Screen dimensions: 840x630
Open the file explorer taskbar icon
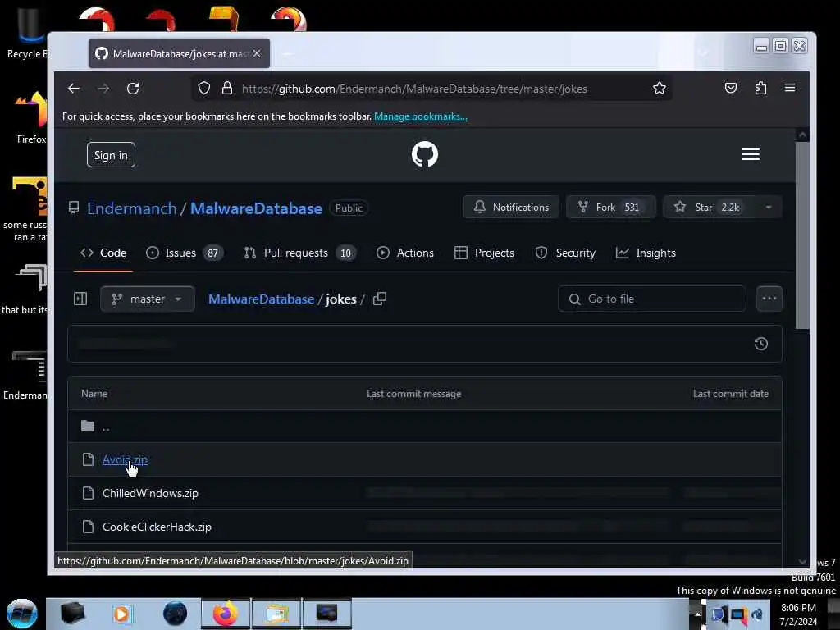click(x=276, y=614)
